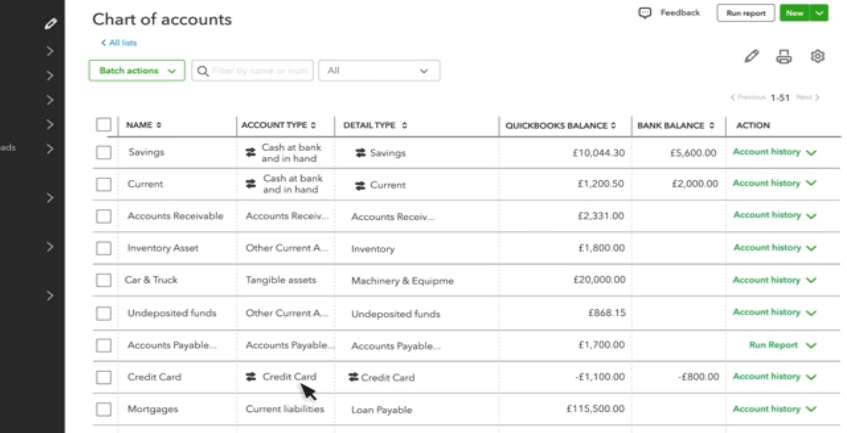Open Account history for Mortgages
This screenshot has height=433, width=847.
tap(767, 409)
